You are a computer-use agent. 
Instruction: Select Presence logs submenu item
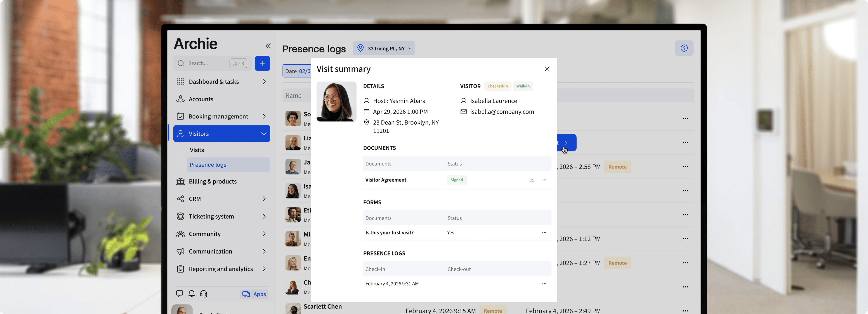point(208,165)
